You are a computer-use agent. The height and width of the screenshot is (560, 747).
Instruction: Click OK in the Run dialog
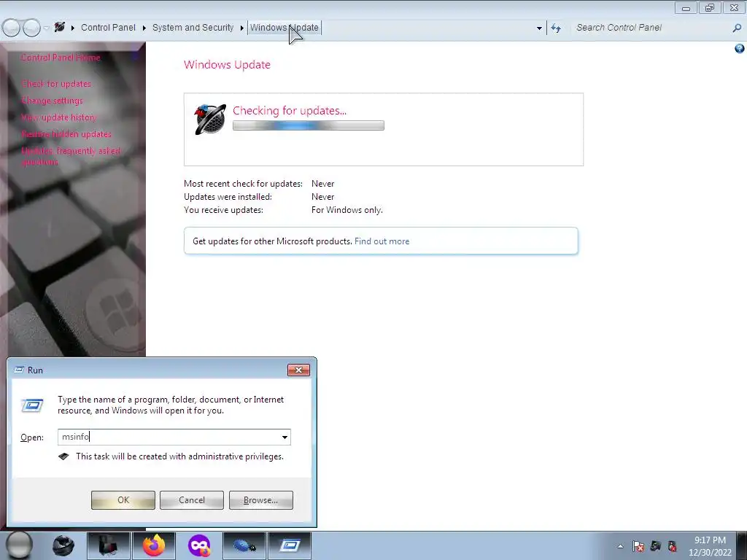click(123, 500)
